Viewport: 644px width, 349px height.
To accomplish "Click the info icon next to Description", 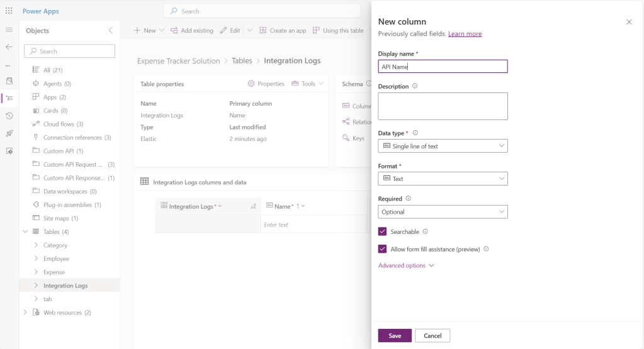I will (415, 86).
